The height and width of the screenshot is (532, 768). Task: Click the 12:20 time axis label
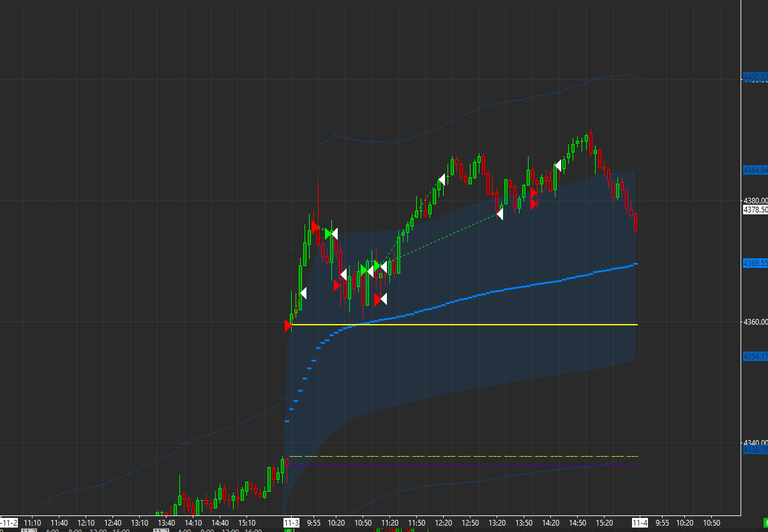[443, 522]
